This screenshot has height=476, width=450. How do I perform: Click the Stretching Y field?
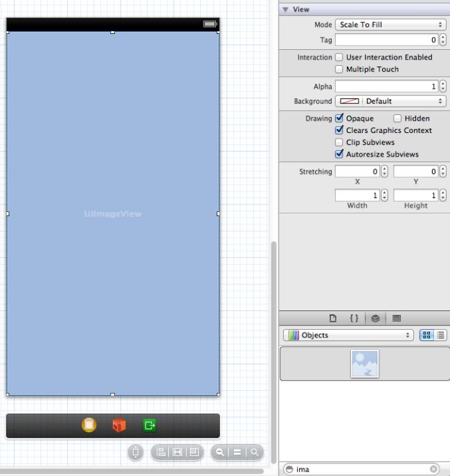point(416,172)
